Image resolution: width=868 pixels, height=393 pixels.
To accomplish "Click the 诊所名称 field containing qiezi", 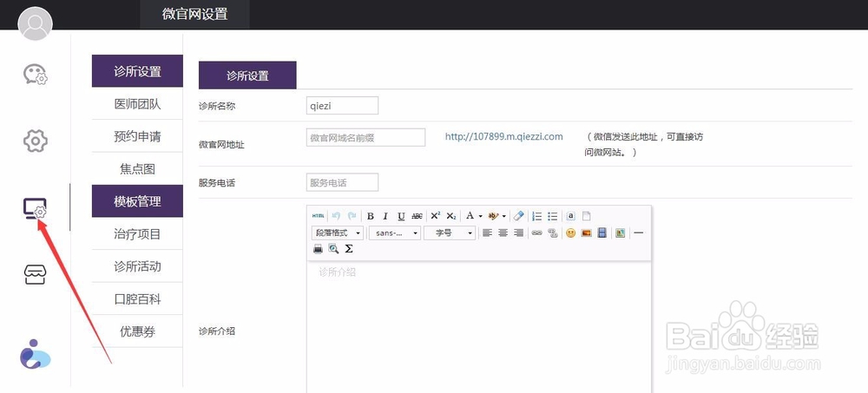I will [x=342, y=105].
